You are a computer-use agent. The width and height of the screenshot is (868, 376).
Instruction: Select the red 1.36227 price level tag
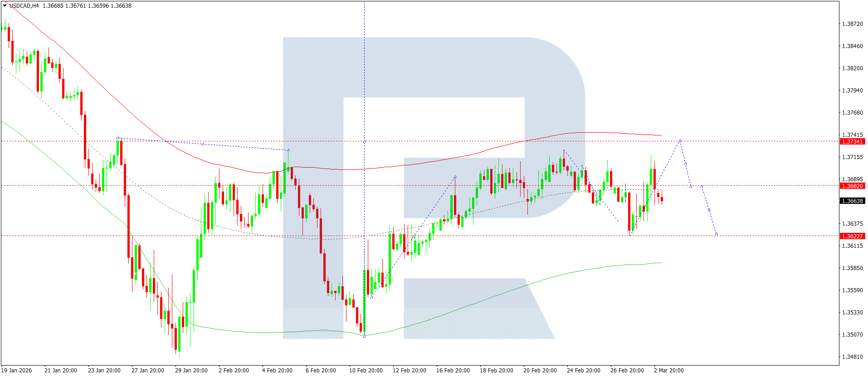point(852,236)
